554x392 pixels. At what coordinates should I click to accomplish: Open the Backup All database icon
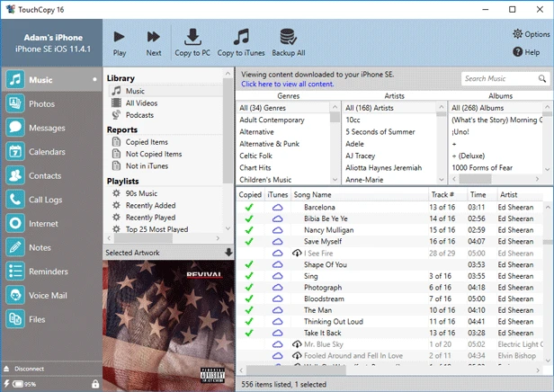point(288,37)
